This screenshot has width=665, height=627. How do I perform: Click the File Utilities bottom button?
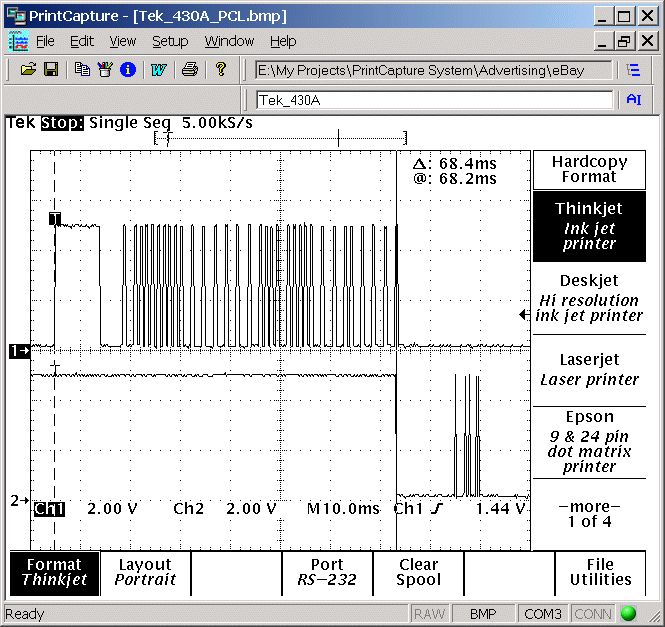click(600, 573)
